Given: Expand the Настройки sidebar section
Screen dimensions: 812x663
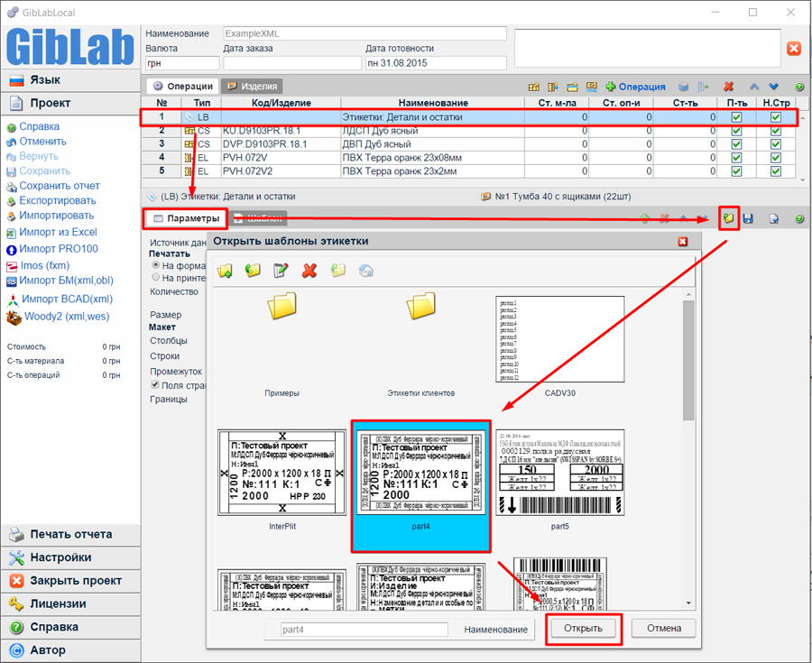Looking at the screenshot, I should [x=60, y=557].
